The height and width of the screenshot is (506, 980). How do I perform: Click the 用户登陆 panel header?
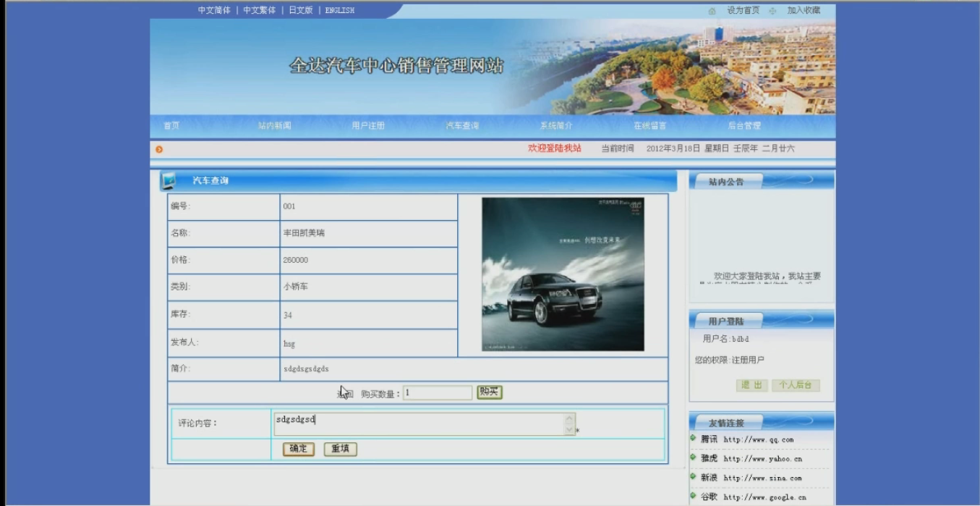(761, 320)
